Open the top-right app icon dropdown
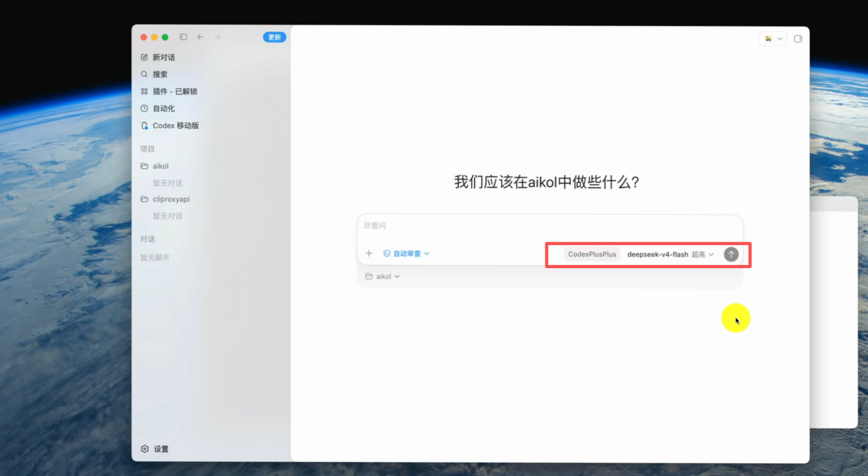This screenshot has height=476, width=868. tap(773, 39)
